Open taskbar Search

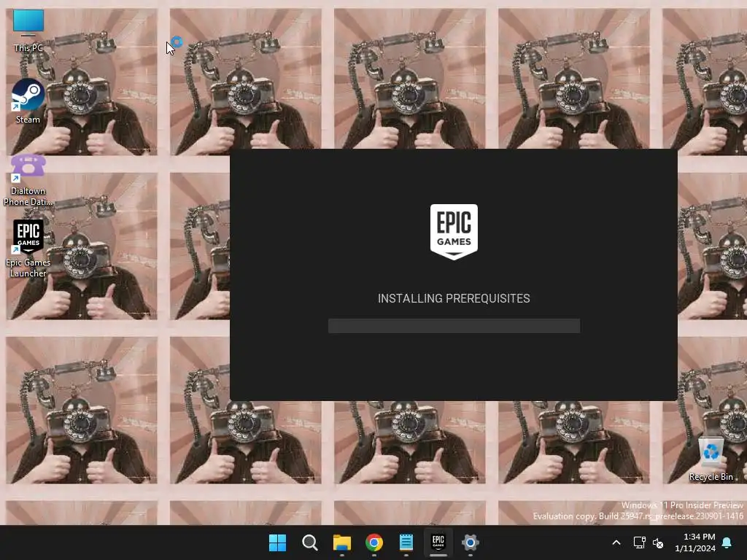click(309, 542)
